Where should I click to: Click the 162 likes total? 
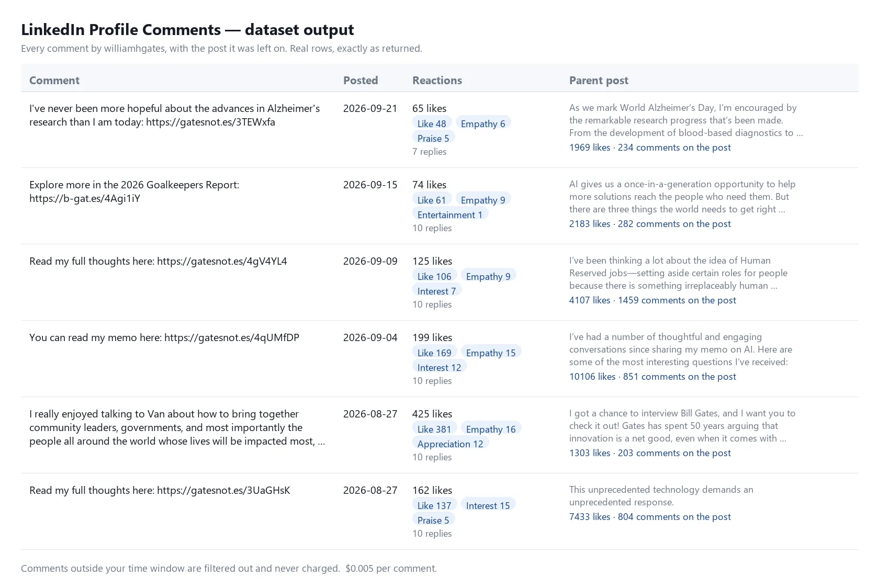[432, 490]
